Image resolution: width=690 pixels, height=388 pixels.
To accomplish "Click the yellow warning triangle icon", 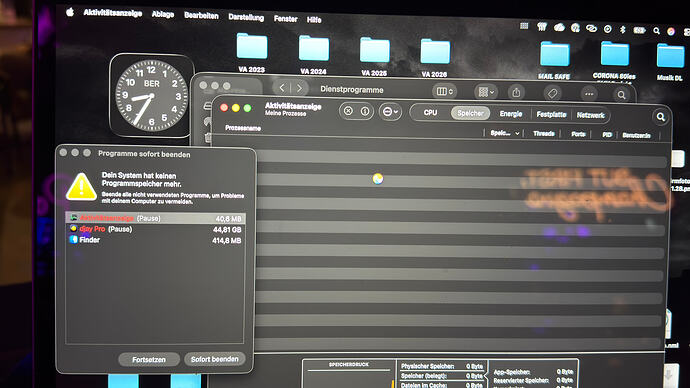I will pyautogui.click(x=81, y=187).
